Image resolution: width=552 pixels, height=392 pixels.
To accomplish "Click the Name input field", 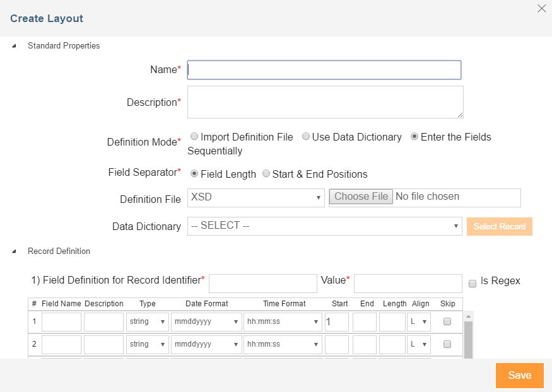I will (324, 70).
